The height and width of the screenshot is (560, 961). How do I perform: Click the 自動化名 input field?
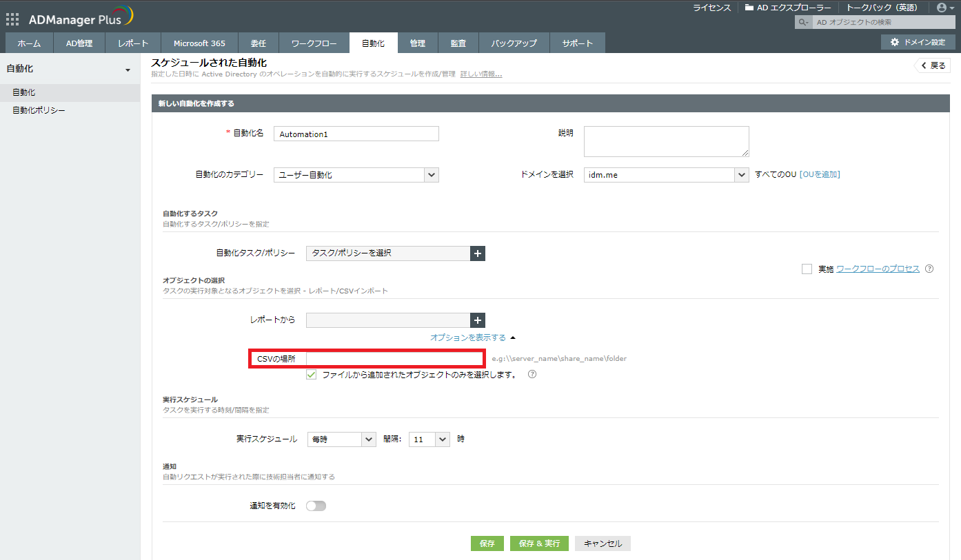[356, 134]
